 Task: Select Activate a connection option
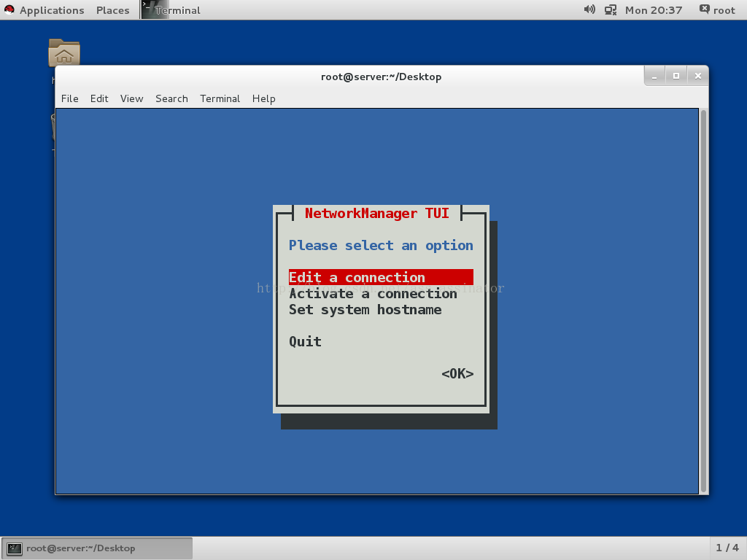(x=373, y=293)
